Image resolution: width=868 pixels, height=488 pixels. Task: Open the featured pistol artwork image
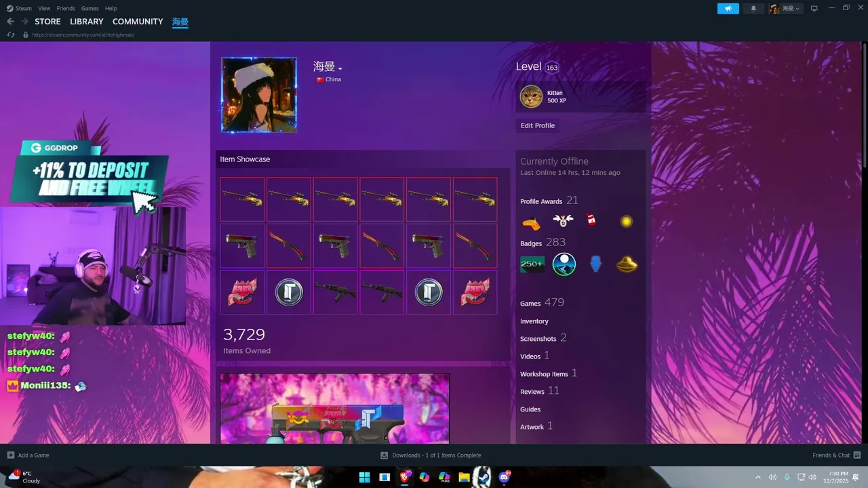tap(335, 409)
